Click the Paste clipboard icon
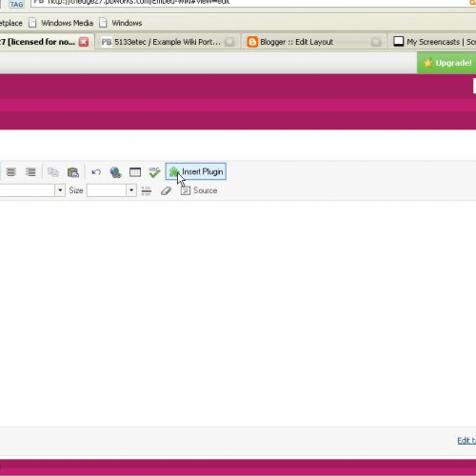This screenshot has height=476, width=476. pos(73,172)
